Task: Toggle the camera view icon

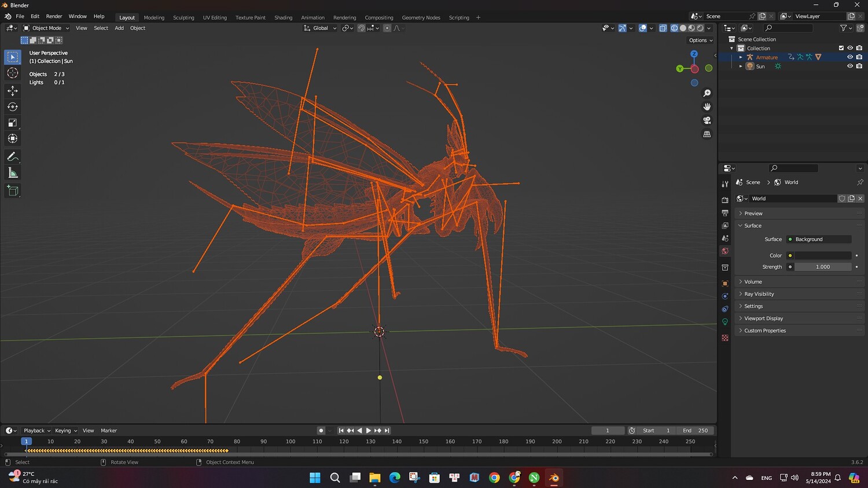Action: 707,120
